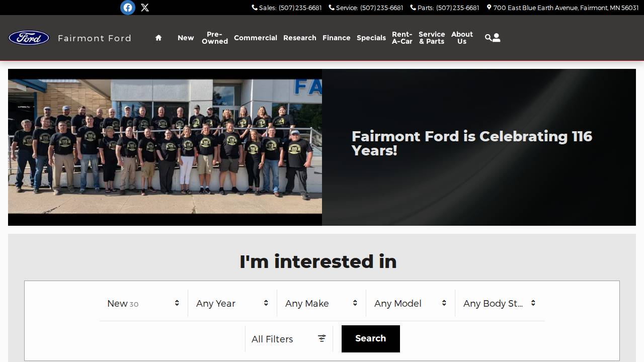Expand the Any Make selector
The width and height of the screenshot is (644, 362).
321,303
